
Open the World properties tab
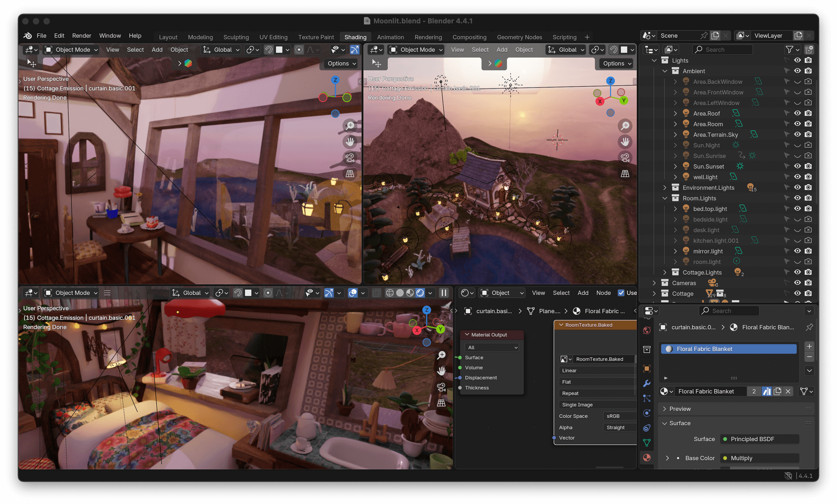(647, 330)
